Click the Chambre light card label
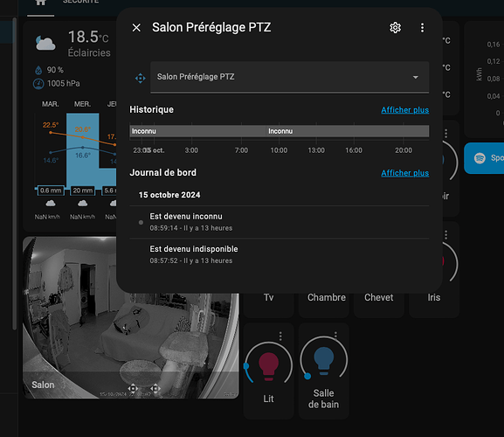504x437 pixels. click(x=327, y=297)
